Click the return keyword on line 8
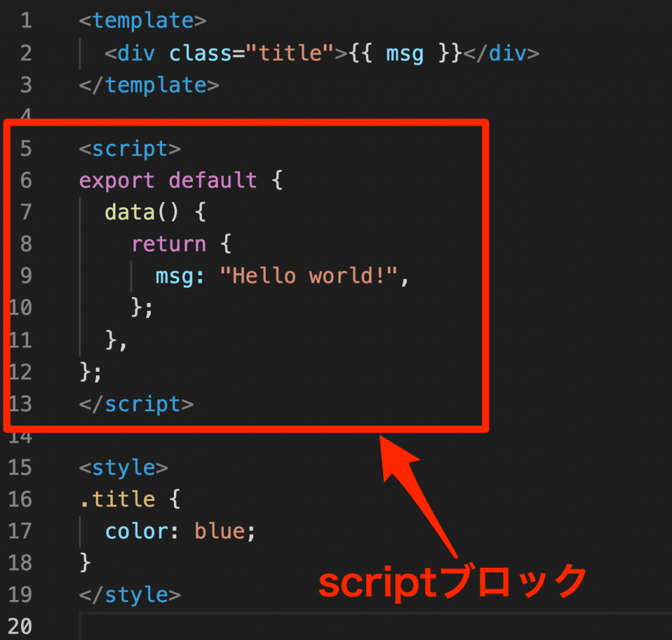This screenshot has width=672, height=640. pyautogui.click(x=169, y=244)
